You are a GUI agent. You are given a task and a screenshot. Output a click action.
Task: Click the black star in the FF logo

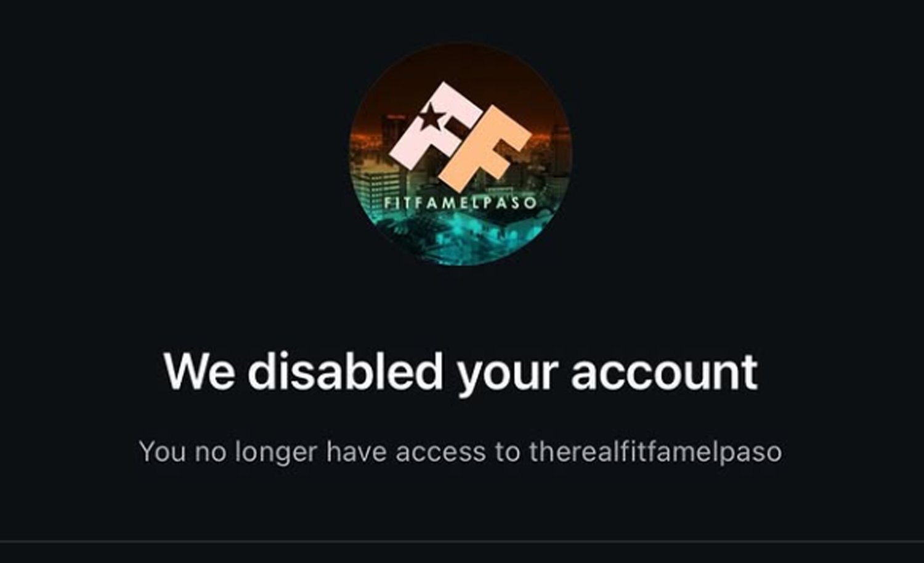pyautogui.click(x=432, y=115)
